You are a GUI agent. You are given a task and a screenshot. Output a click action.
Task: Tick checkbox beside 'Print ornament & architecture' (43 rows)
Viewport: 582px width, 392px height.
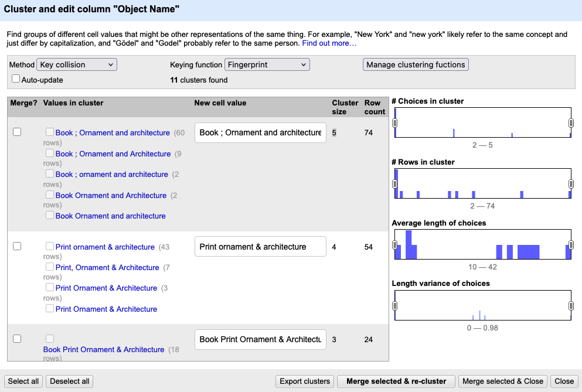coord(50,246)
